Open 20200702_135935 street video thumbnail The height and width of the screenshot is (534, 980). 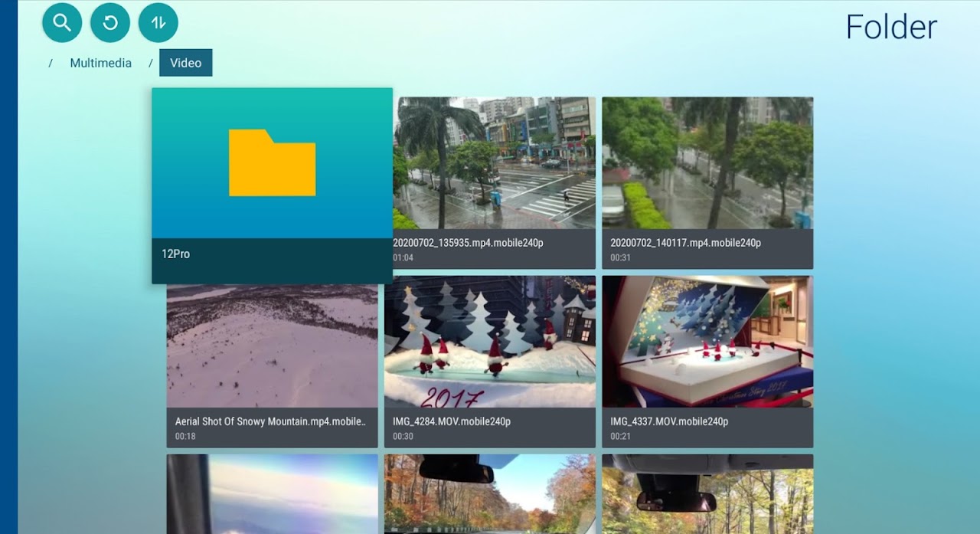494,162
